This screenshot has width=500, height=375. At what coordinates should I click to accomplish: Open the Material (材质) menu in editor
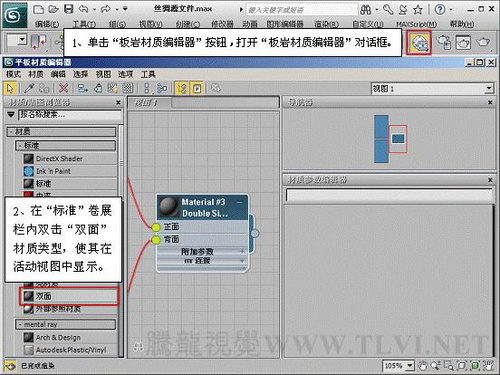[36, 74]
